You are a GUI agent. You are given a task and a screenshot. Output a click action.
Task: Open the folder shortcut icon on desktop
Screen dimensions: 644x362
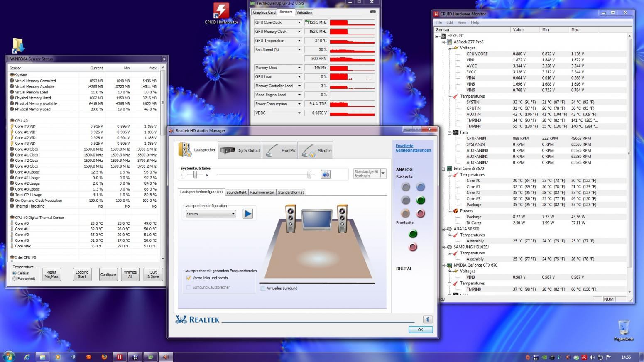[x=18, y=45]
